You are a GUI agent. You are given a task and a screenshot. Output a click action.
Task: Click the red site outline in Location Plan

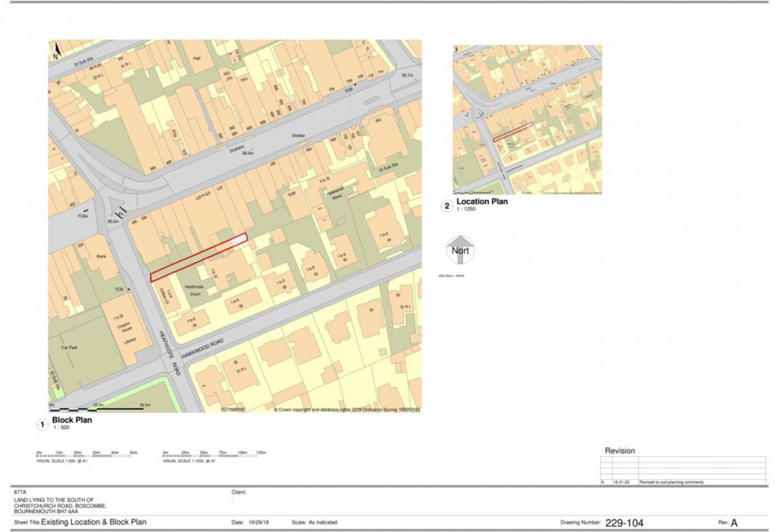click(513, 132)
